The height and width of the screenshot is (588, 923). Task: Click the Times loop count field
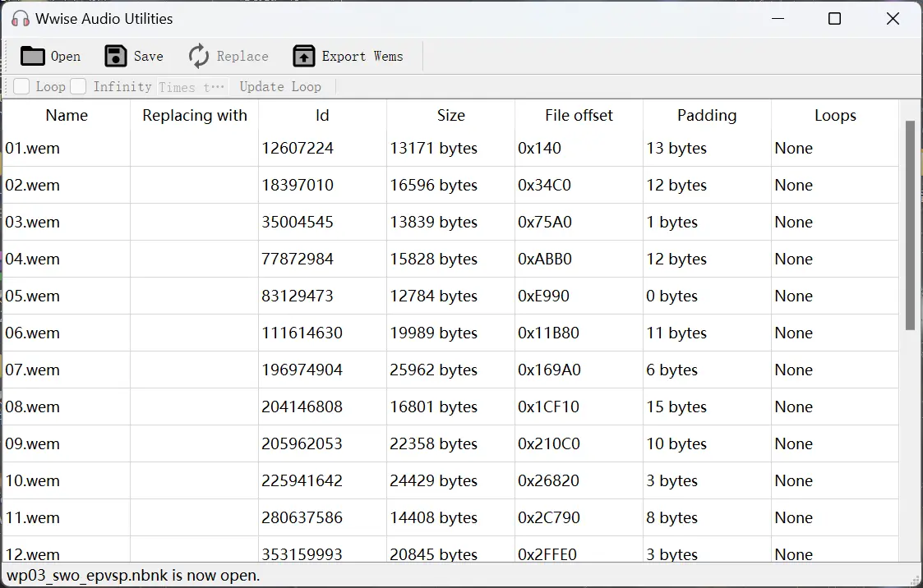pos(191,87)
